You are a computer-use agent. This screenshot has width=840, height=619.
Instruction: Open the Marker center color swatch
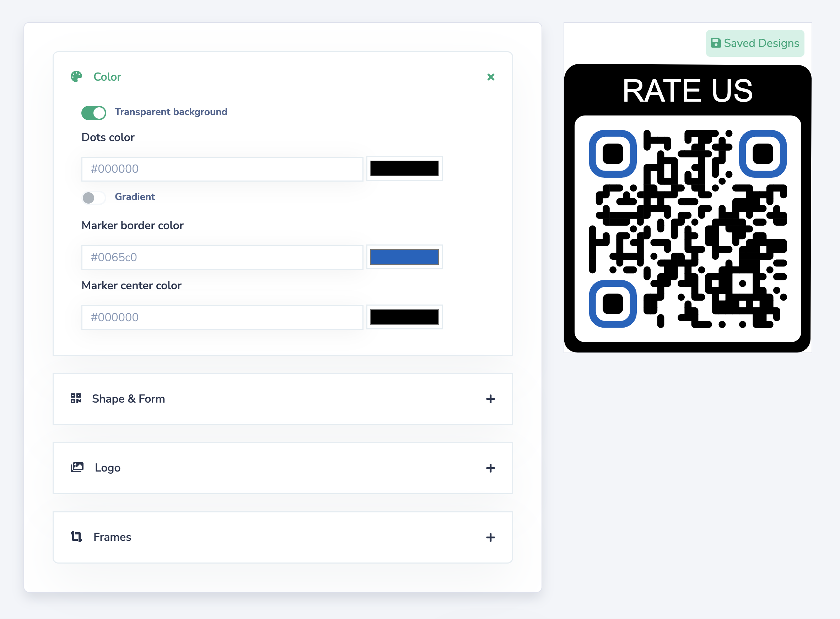pos(404,317)
